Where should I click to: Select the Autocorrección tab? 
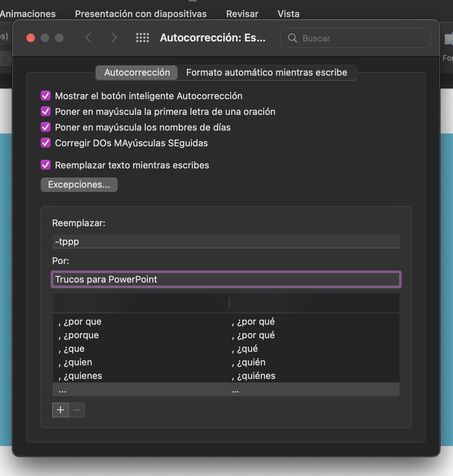[x=137, y=72]
